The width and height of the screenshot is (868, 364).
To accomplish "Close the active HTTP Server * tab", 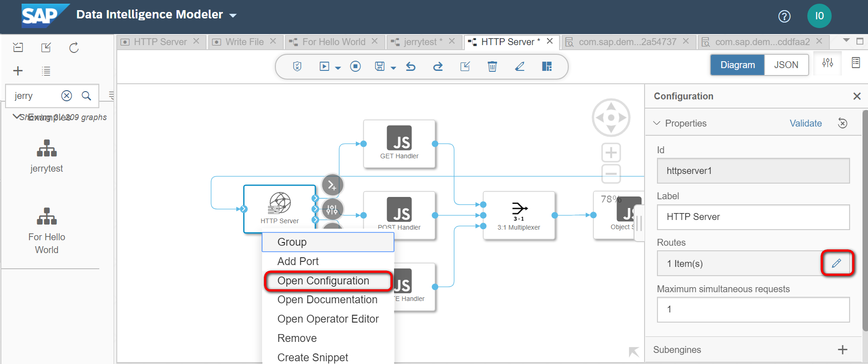I will click(x=549, y=41).
